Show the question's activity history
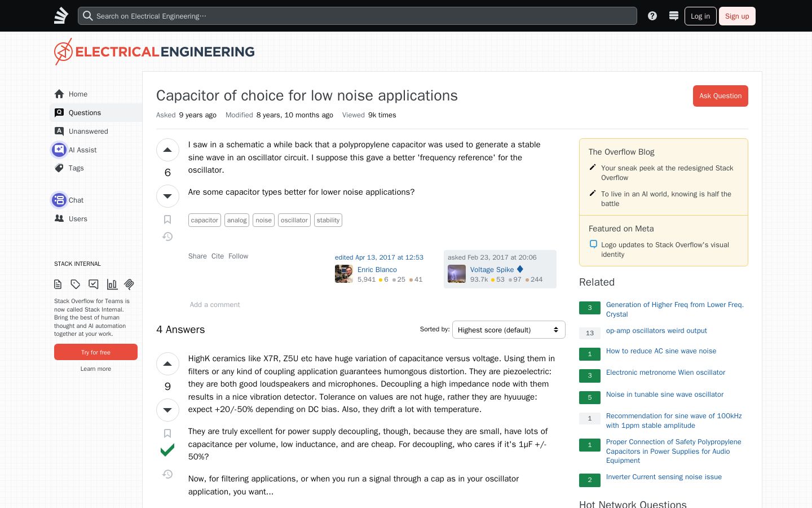 pos(167,237)
